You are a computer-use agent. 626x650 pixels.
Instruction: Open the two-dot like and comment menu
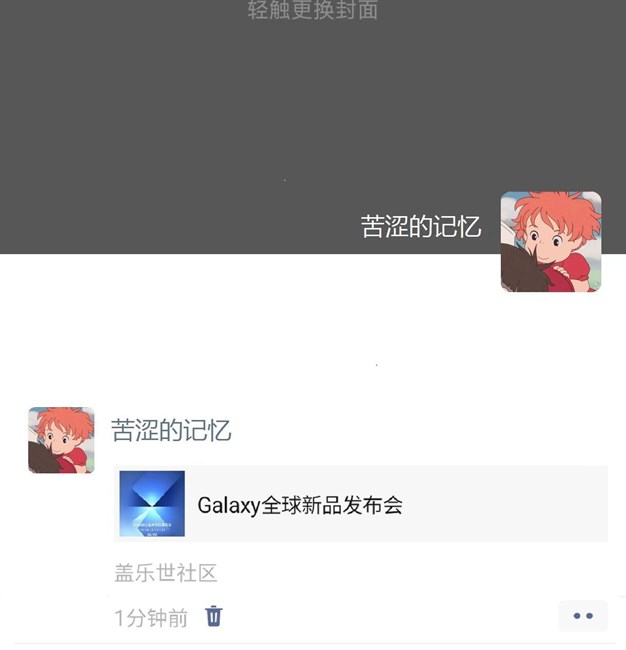click(x=583, y=616)
